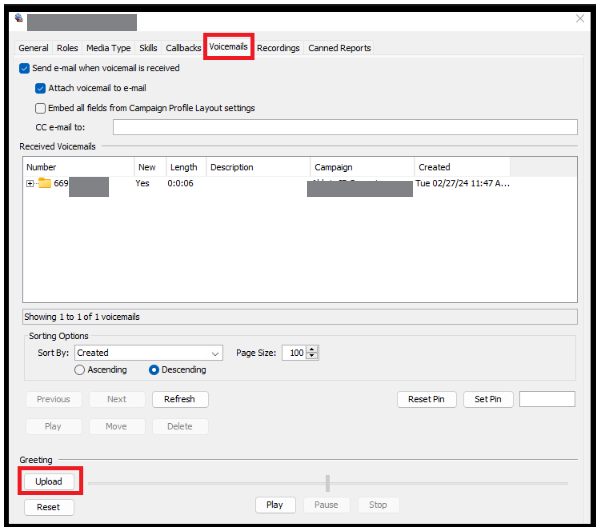Sort voicemails by Number column header

click(78, 167)
